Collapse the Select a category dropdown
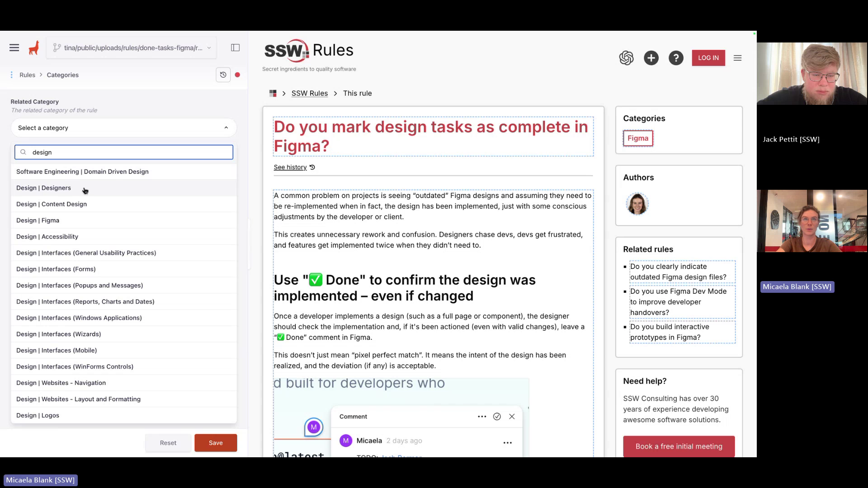 [123, 128]
